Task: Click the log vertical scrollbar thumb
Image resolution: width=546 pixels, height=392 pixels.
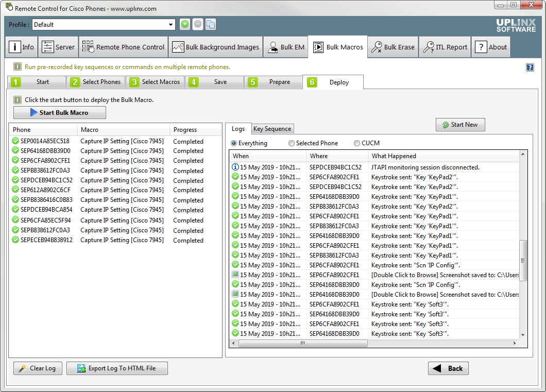Action: [523, 260]
